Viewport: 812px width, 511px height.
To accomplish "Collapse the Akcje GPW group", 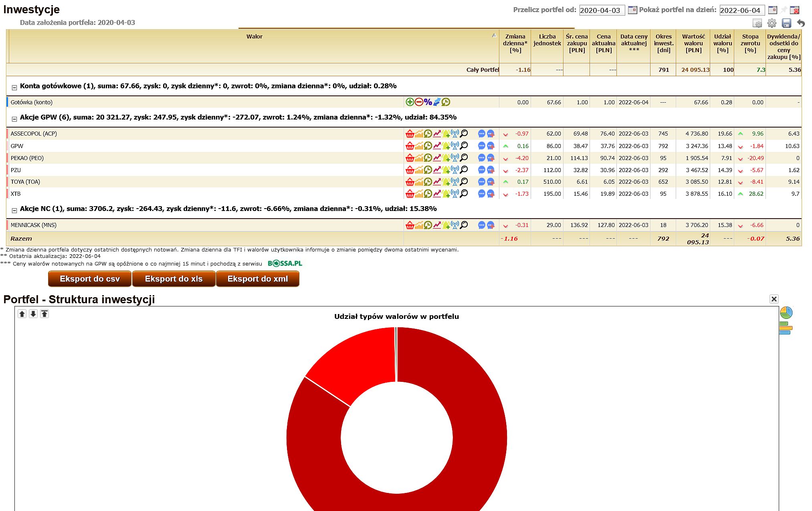I will click(14, 119).
